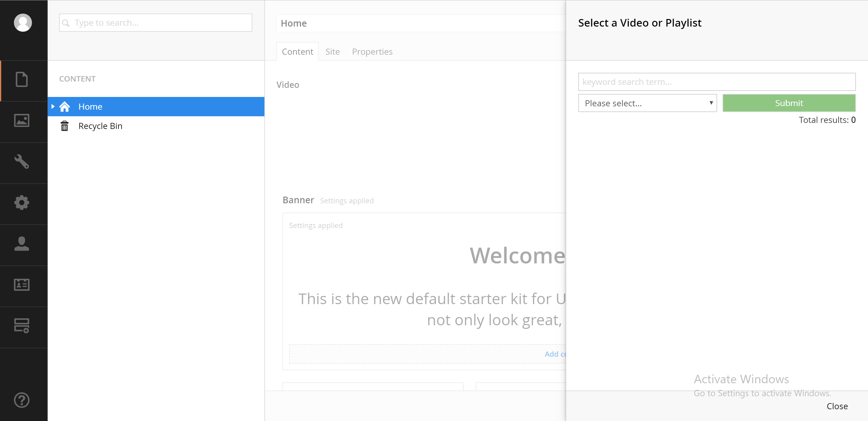Click the starter kit description paragraph

[432, 309]
